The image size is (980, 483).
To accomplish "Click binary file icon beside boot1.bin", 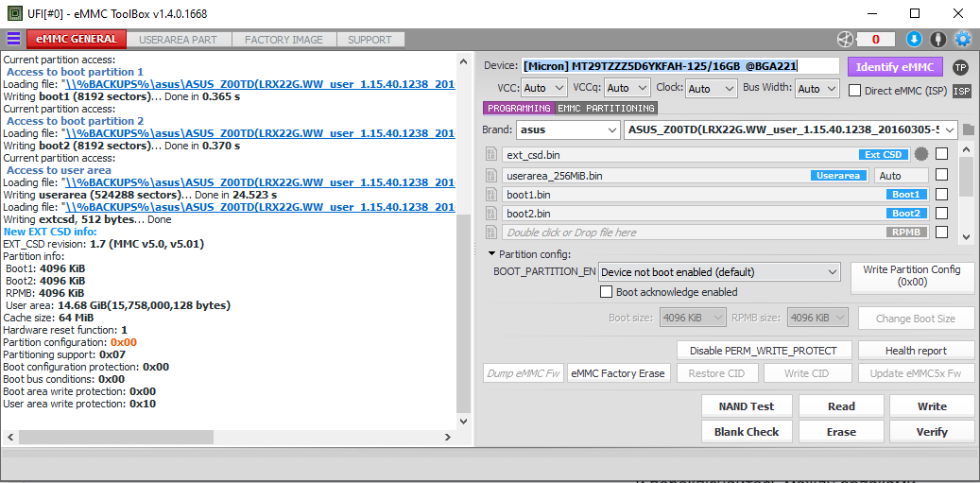I will 491,195.
